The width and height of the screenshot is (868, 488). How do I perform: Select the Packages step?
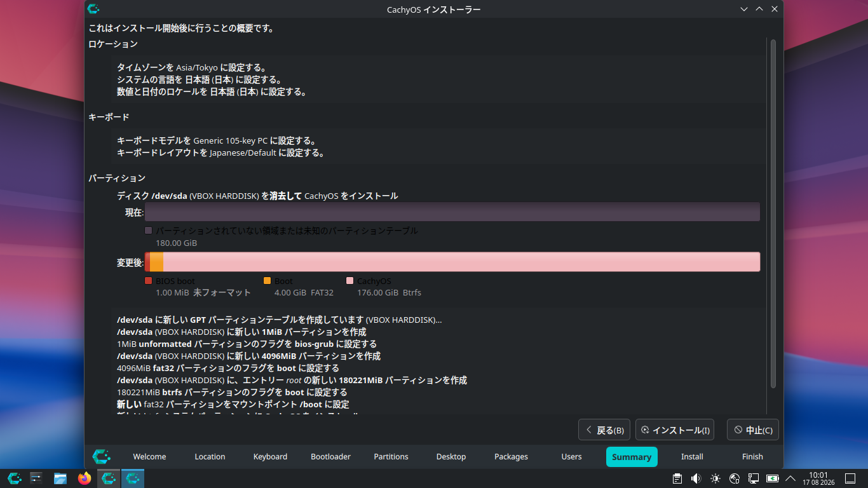(x=511, y=456)
